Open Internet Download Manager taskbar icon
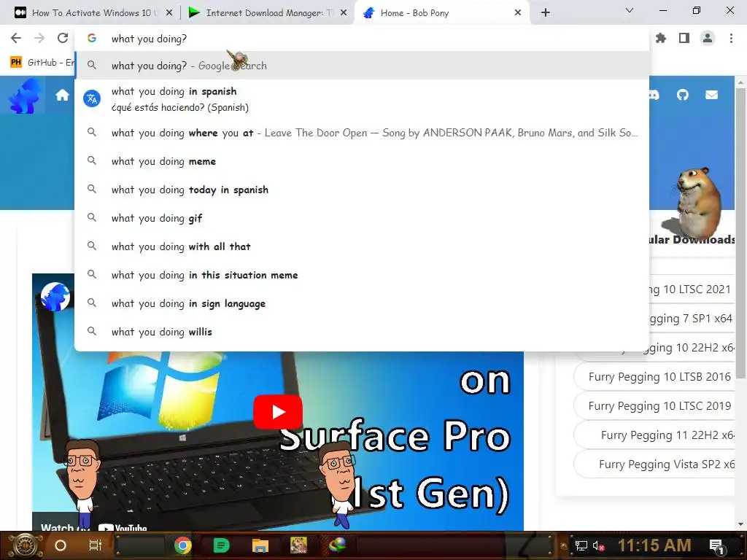 [338, 545]
